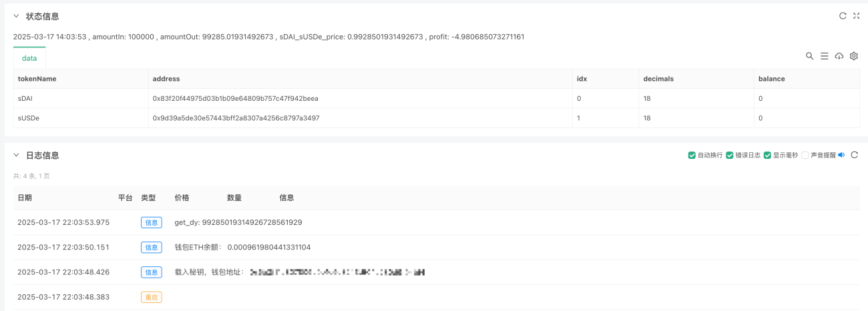
Task: Open table row density menu icon
Action: (x=825, y=56)
